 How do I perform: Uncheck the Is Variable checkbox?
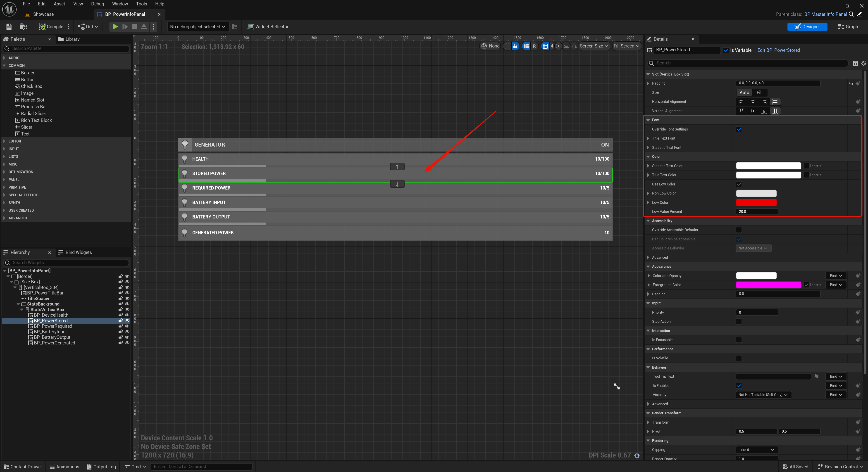(726, 50)
